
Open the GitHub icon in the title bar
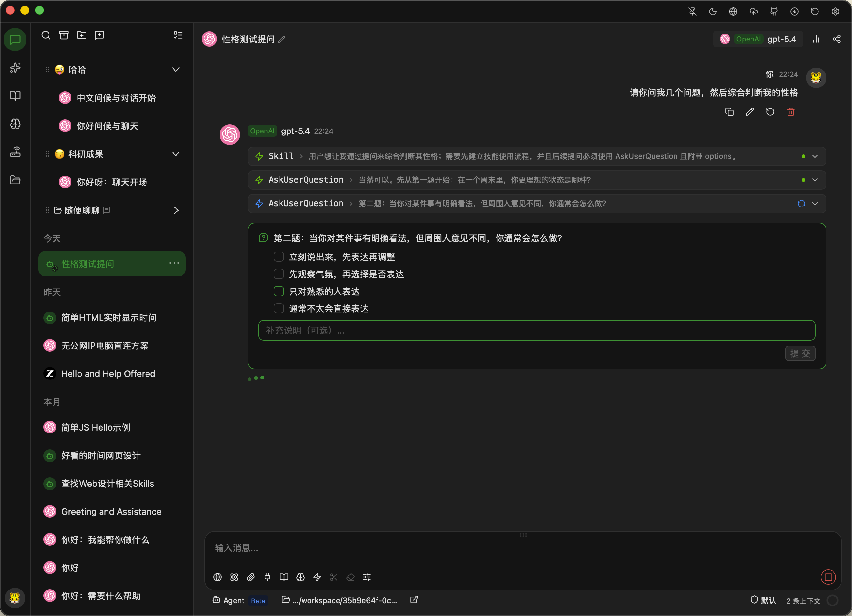coord(774,12)
